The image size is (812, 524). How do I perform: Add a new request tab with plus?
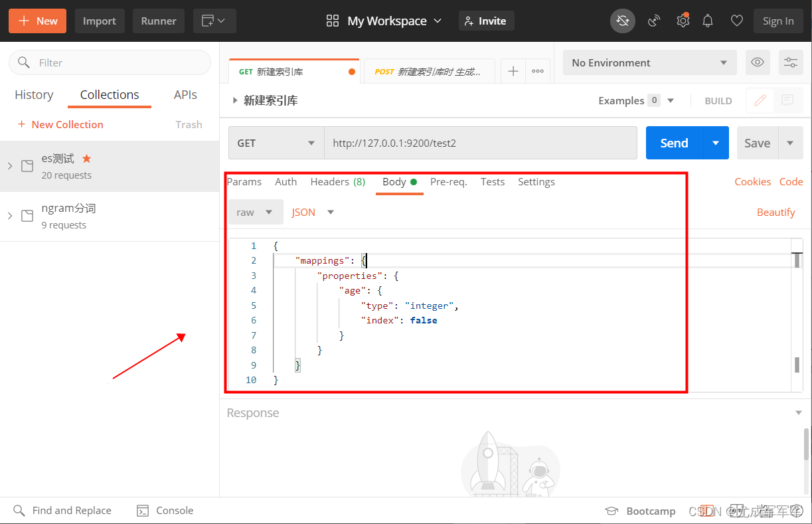pos(513,71)
